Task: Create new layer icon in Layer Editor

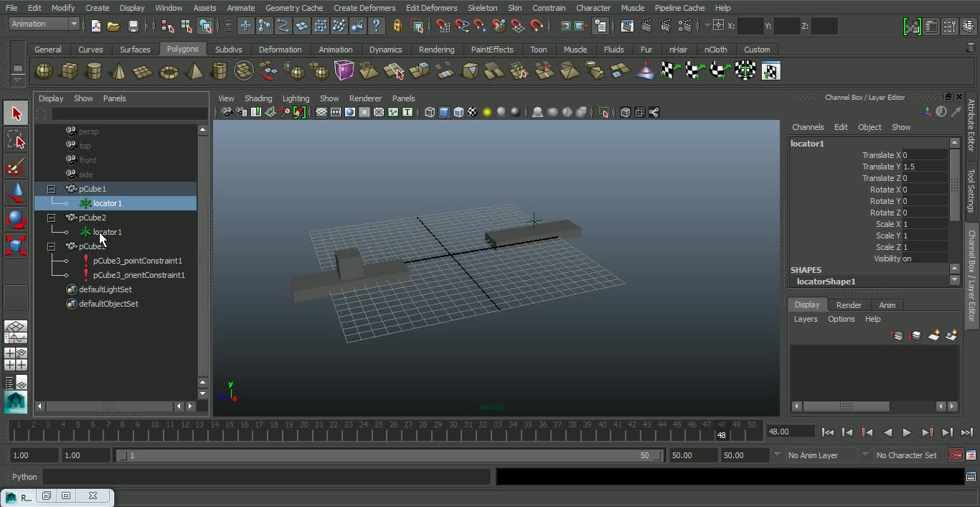Action: (x=934, y=335)
